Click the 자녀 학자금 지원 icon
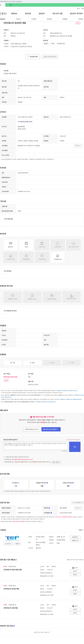This screenshot has width=84, height=644. [x=73, y=245]
